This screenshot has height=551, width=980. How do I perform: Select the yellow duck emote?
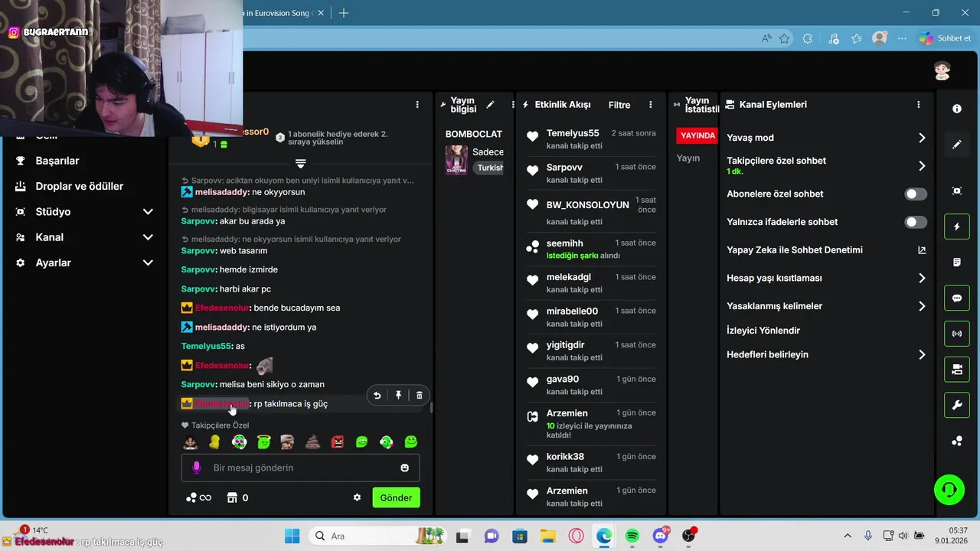click(x=214, y=442)
